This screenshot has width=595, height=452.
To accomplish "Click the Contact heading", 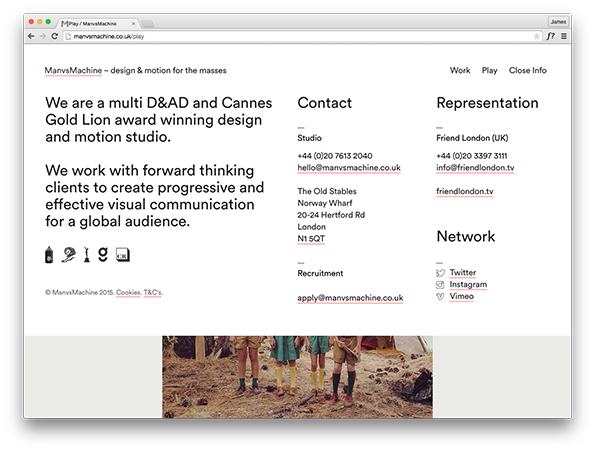I will click(x=325, y=103).
